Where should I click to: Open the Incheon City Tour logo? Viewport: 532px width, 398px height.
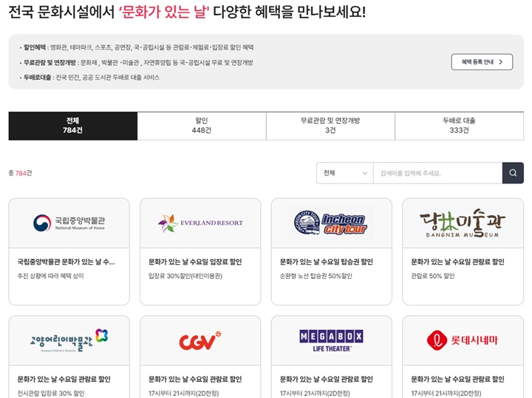click(332, 223)
